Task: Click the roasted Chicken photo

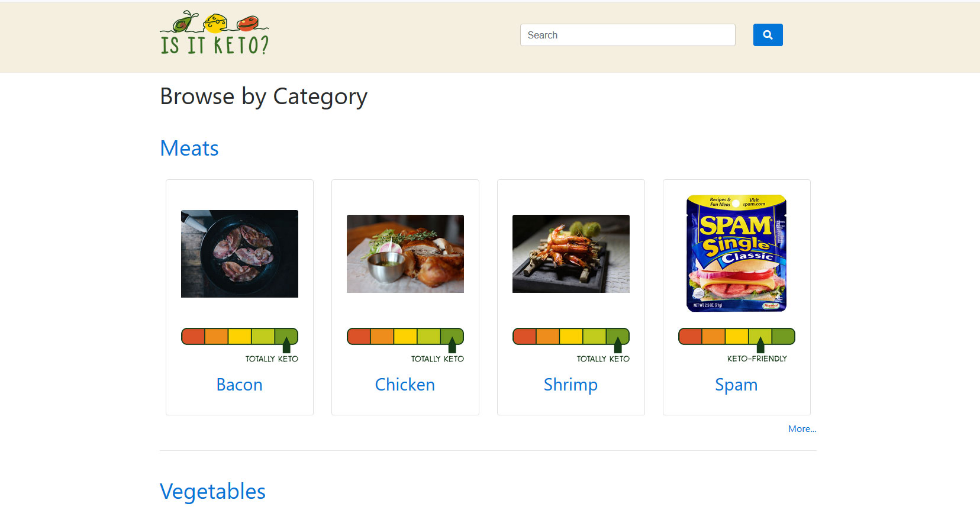Action: (x=405, y=254)
